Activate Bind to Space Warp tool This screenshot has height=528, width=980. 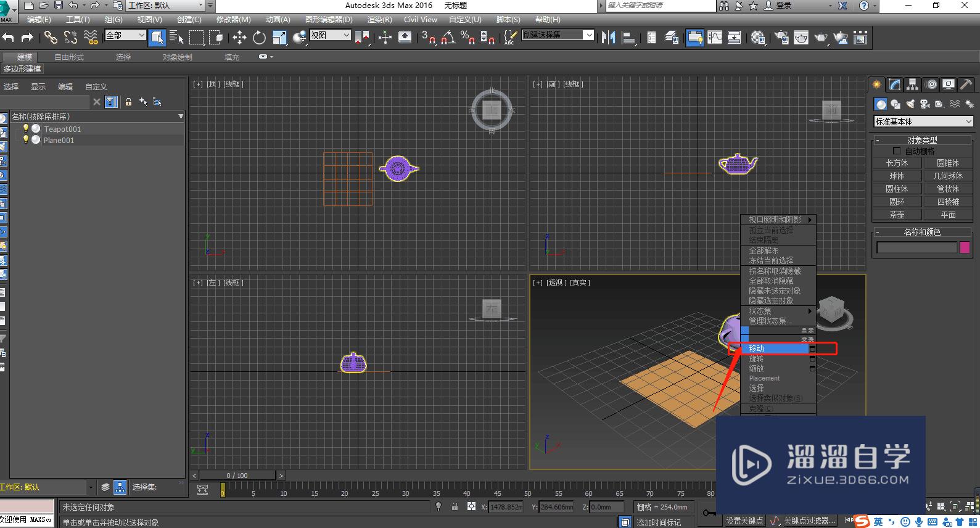[x=91, y=38]
